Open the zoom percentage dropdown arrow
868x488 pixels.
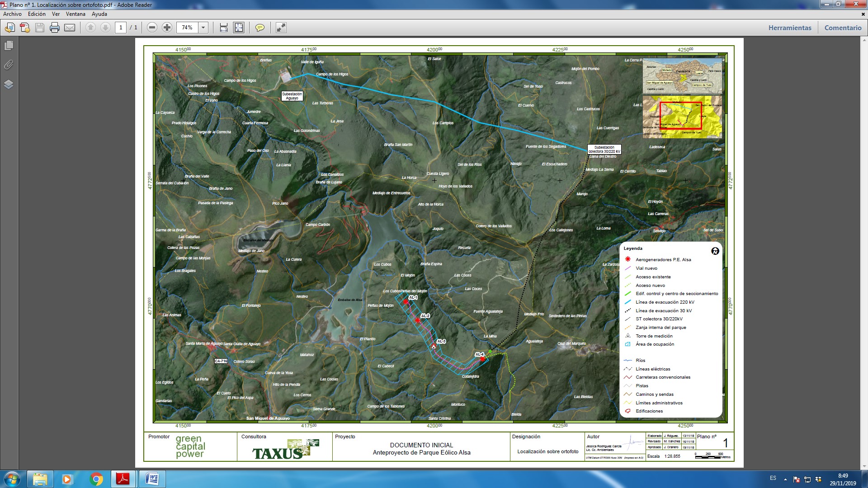203,28
